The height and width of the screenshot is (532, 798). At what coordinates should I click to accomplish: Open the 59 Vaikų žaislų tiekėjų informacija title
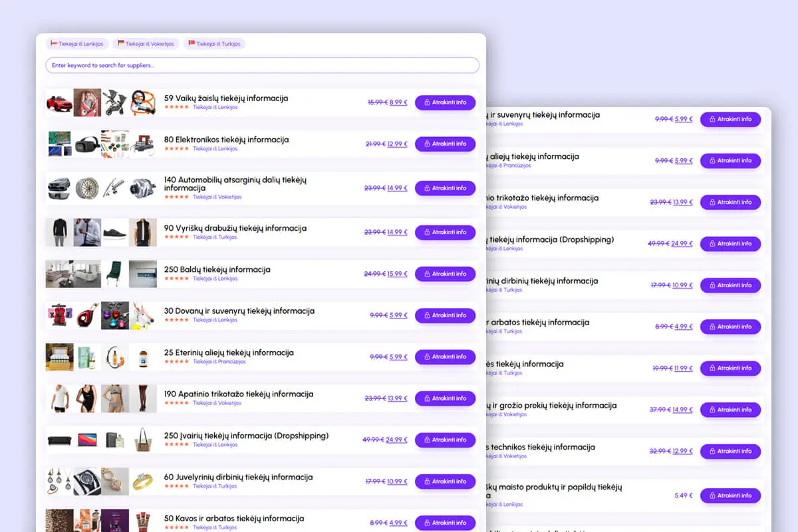[226, 98]
